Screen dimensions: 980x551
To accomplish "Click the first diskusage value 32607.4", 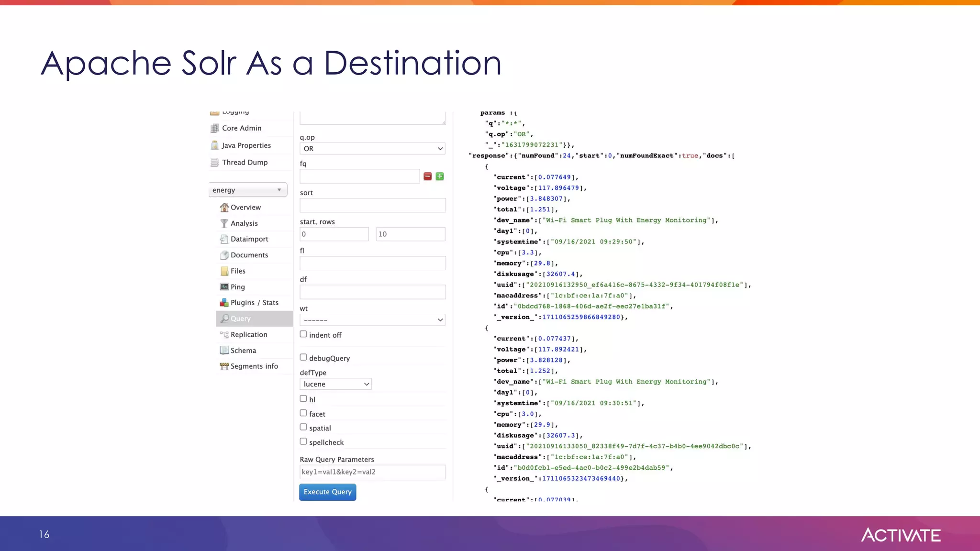I will click(560, 274).
